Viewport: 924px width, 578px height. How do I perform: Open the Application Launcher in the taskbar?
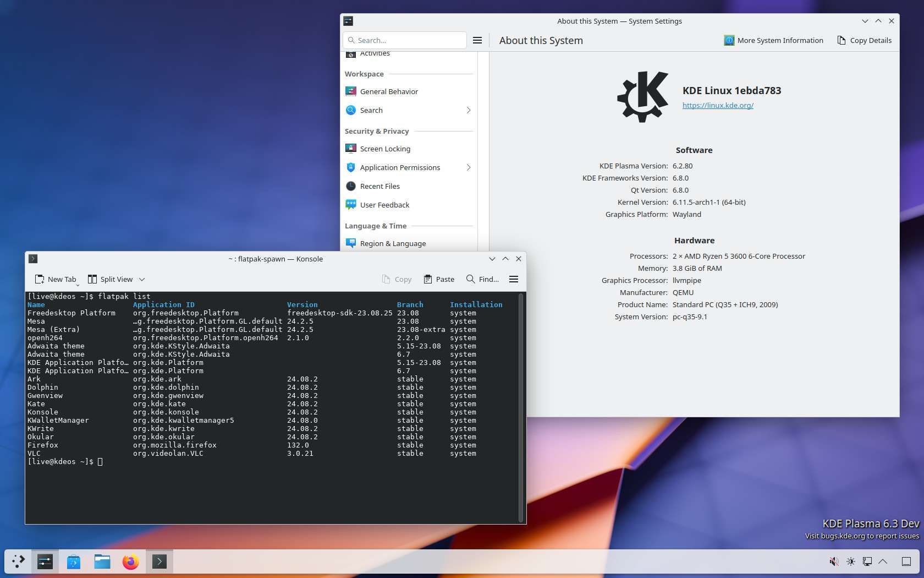point(18,561)
